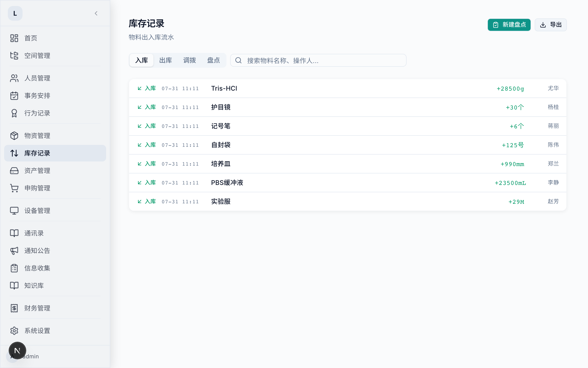
Task: Select the 自封袋 record name
Action: [x=221, y=145]
